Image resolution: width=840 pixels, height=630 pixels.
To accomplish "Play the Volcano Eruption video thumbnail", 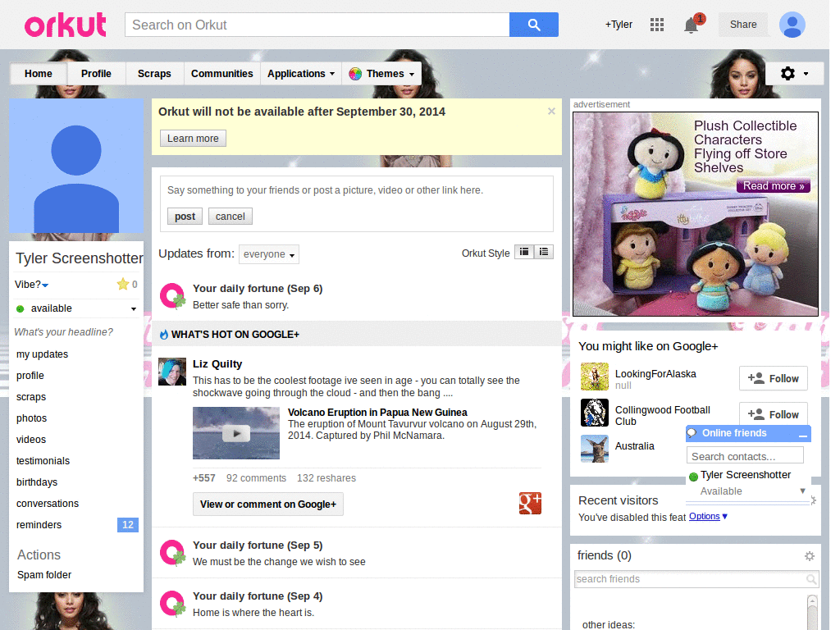I will pos(236,433).
